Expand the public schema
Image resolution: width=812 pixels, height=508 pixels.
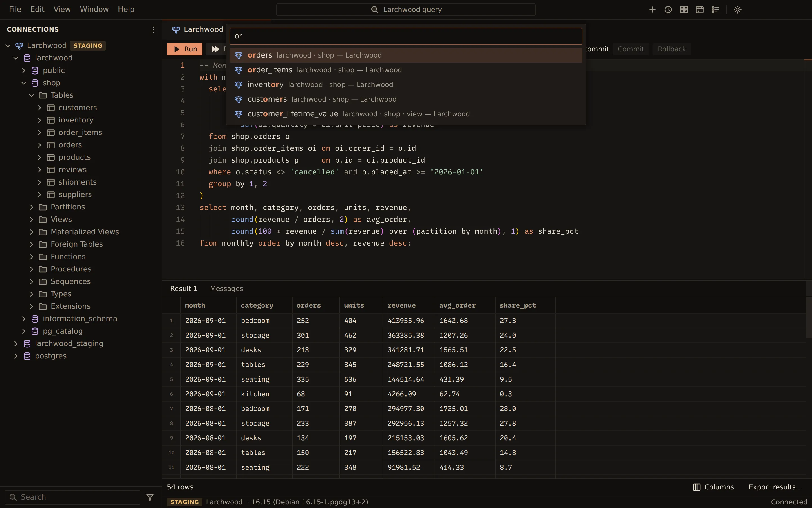(23, 70)
